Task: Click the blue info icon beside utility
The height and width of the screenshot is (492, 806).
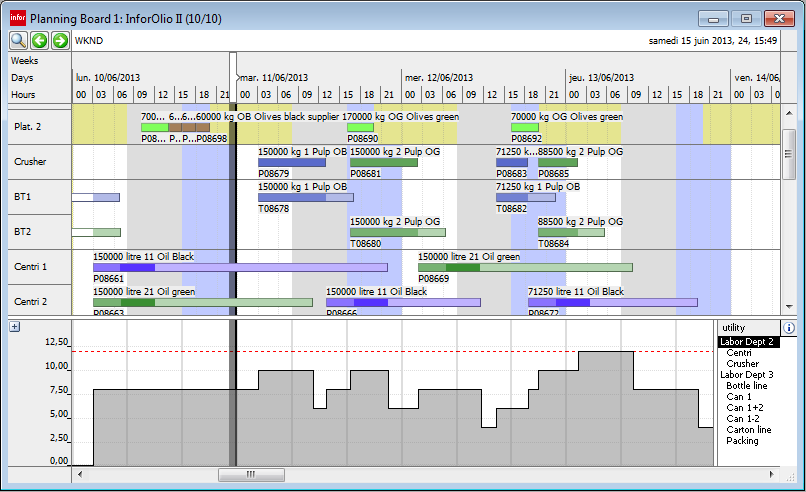Action: 788,328
